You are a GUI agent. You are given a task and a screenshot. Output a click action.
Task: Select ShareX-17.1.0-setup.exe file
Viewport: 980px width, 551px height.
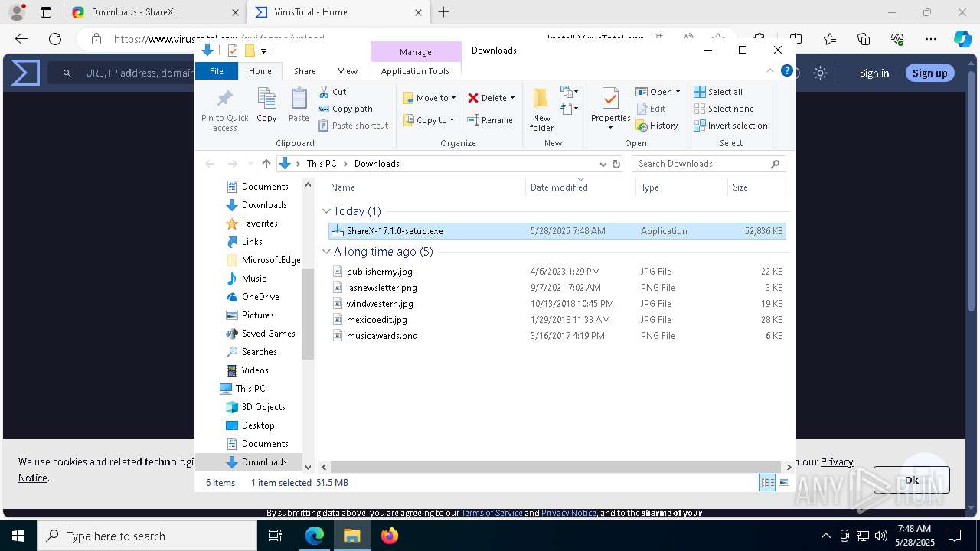point(557,231)
